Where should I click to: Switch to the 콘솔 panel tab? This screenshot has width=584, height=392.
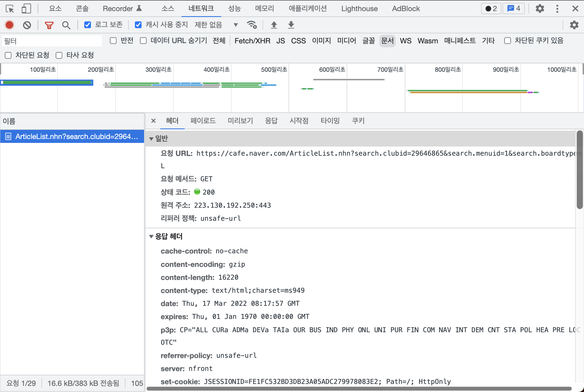[82, 9]
